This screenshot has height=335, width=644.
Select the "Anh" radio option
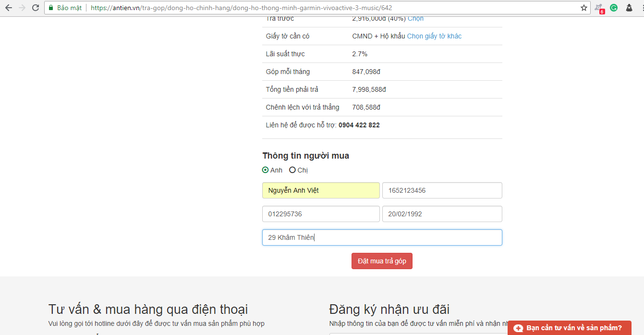[x=266, y=170]
